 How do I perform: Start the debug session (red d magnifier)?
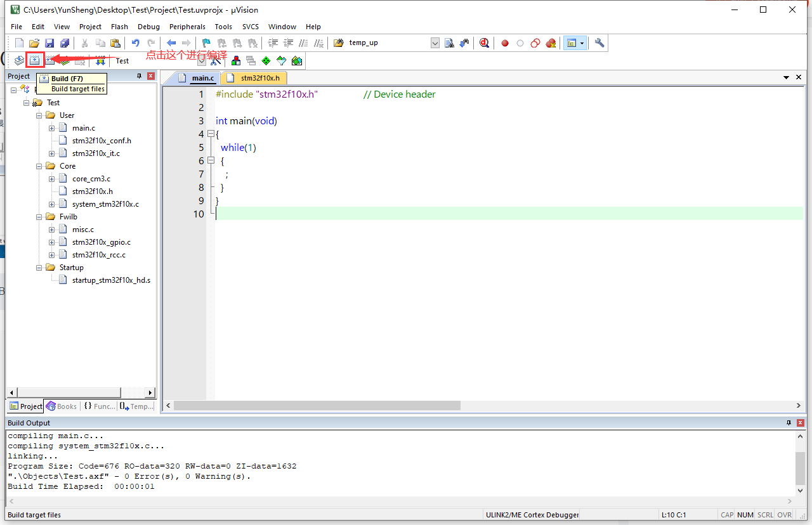[485, 43]
